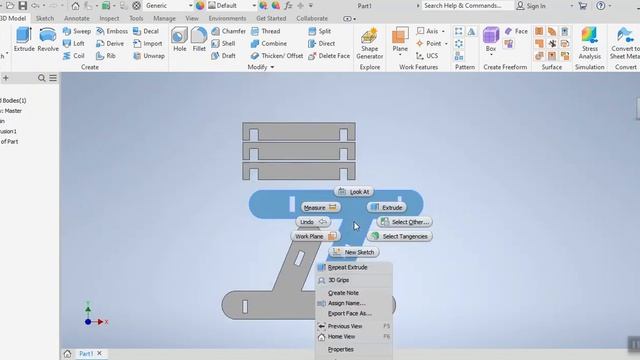This screenshot has height=360, width=640.
Task: Choose Home View in context menu
Action: (x=354, y=337)
